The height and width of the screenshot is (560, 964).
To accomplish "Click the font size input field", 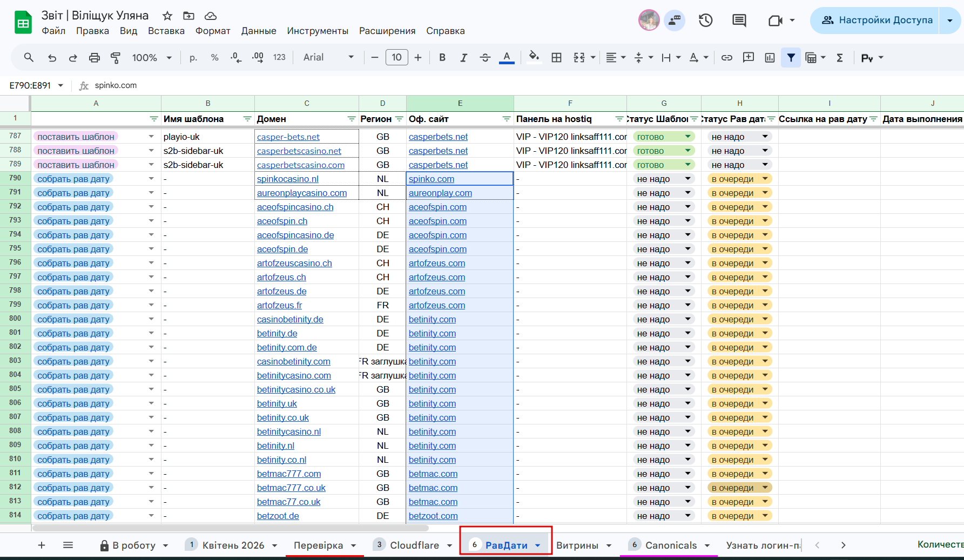I will (396, 58).
